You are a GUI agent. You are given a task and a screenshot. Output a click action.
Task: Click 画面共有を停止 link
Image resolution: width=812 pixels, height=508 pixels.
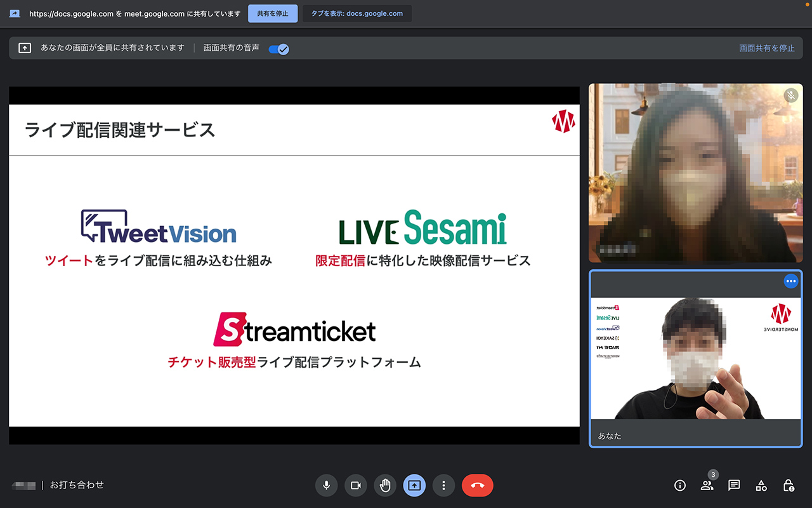click(x=767, y=48)
